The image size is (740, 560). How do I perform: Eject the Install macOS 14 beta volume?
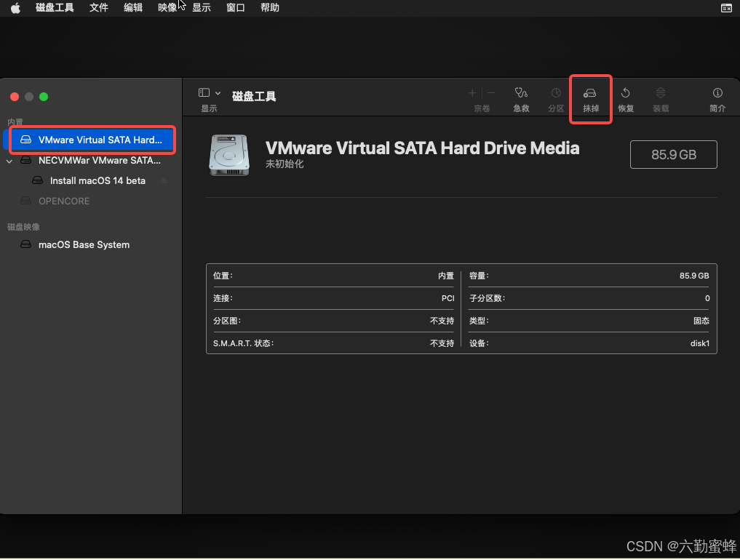(x=164, y=180)
